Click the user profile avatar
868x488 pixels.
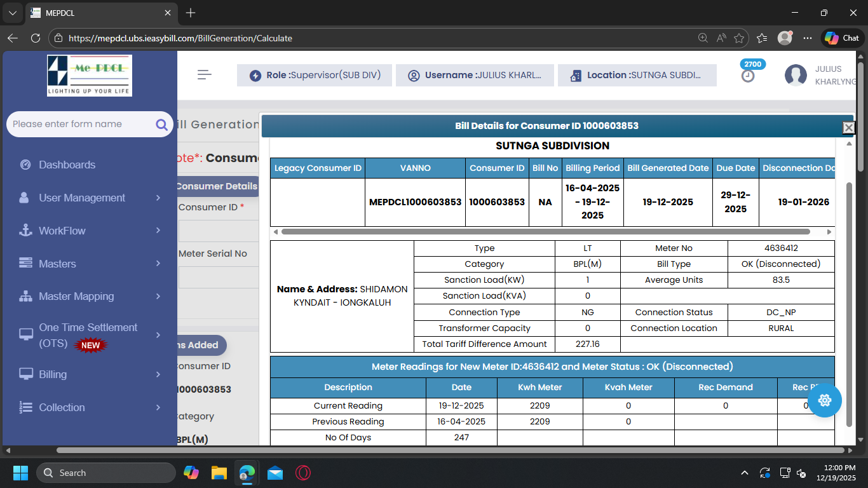tap(796, 75)
